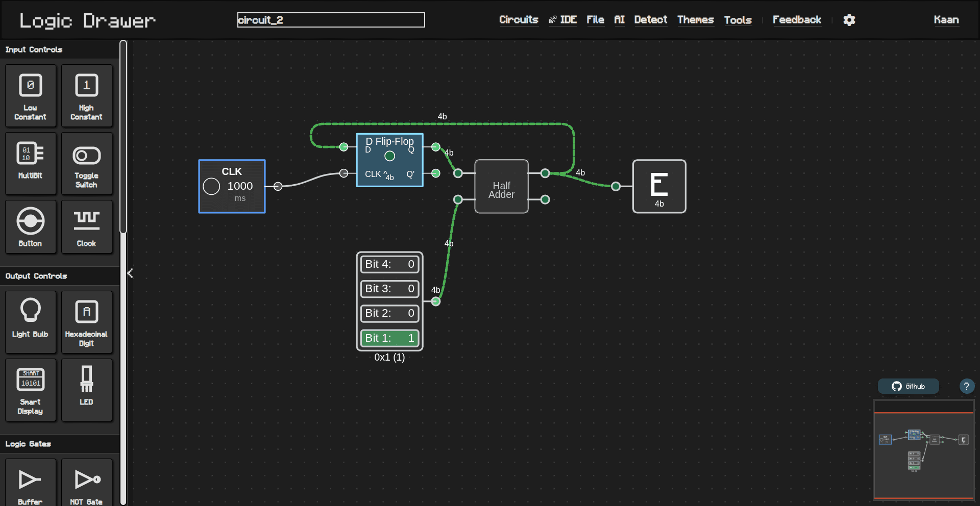Open the Themes menu
The height and width of the screenshot is (506, 980).
pos(695,20)
